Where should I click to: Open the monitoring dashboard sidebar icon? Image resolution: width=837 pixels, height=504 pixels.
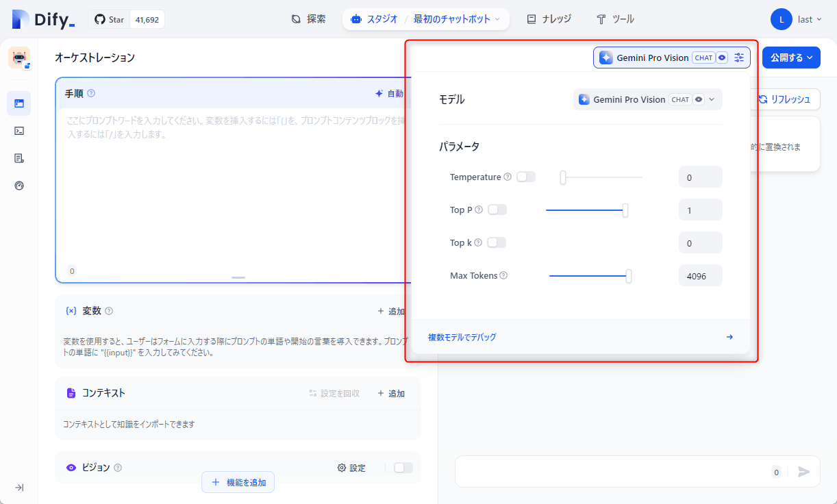click(x=19, y=186)
